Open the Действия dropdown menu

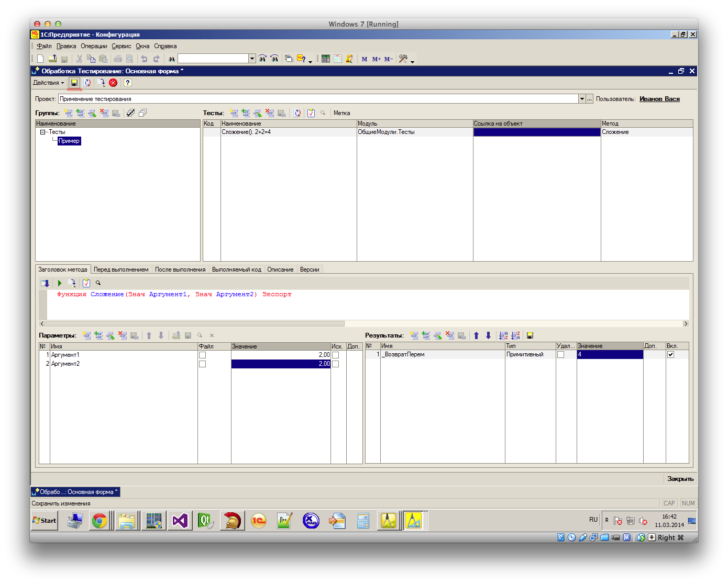tap(48, 83)
